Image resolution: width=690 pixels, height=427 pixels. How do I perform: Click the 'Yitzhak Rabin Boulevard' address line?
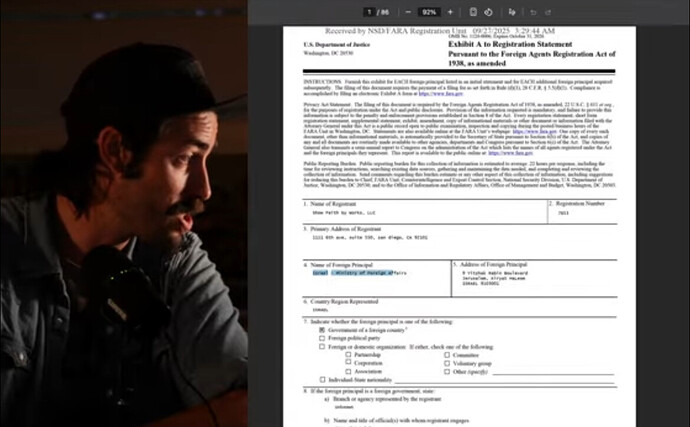tap(495, 273)
